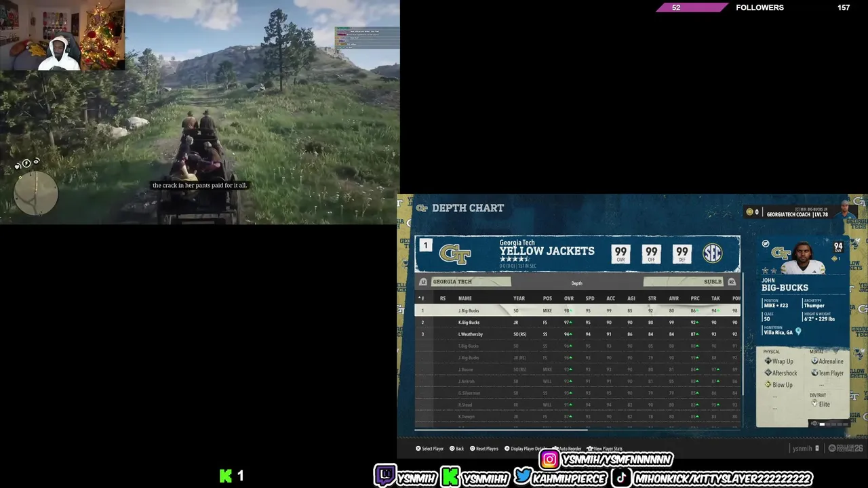The image size is (868, 488).
Task: Click the team rank number 1 badge
Action: coord(426,245)
